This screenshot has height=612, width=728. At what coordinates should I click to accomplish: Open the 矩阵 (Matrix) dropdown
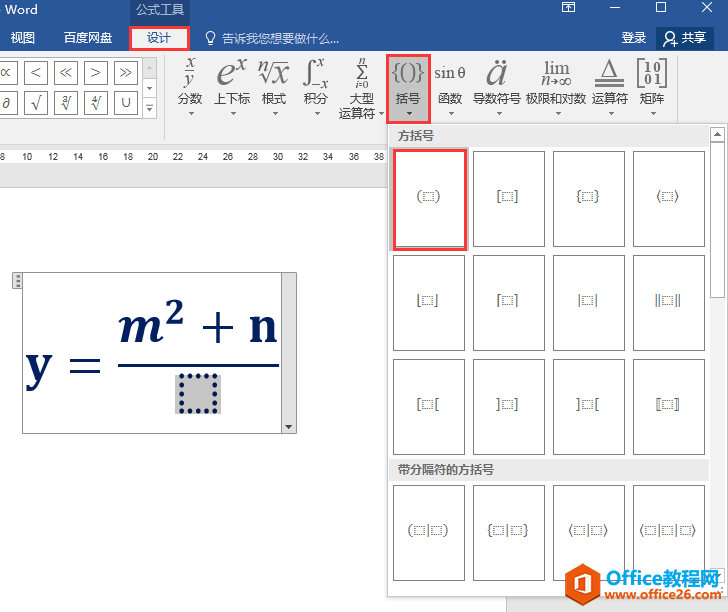pos(651,87)
